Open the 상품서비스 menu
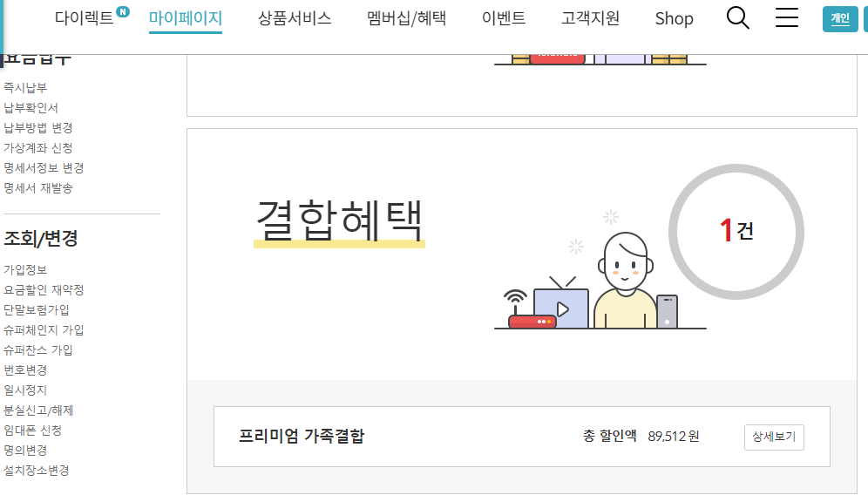 click(295, 18)
